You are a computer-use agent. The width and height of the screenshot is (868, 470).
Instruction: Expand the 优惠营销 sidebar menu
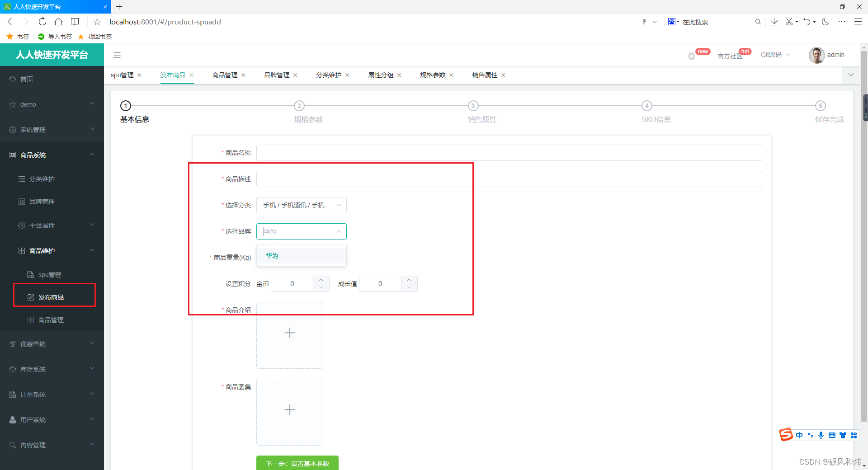(x=52, y=344)
